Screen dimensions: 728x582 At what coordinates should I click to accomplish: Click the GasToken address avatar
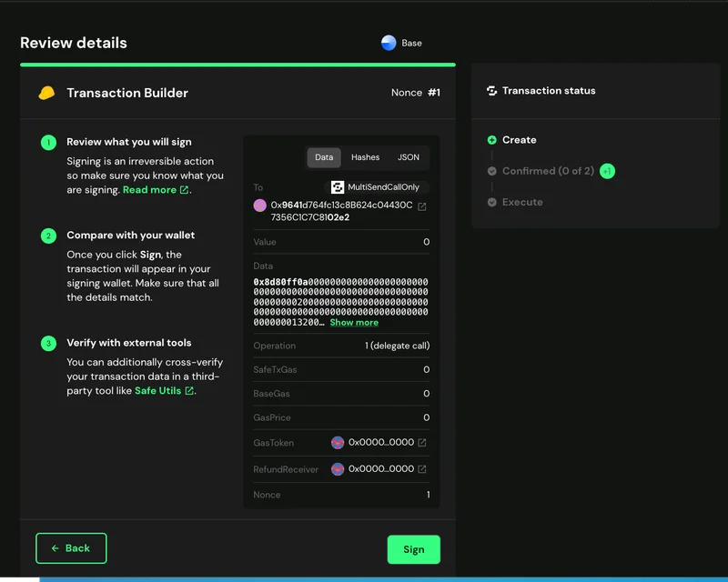pos(338,443)
